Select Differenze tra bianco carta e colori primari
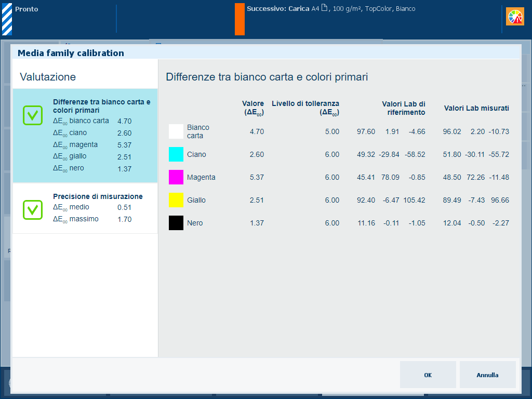Screen dimensions: 532x399 coord(85,136)
